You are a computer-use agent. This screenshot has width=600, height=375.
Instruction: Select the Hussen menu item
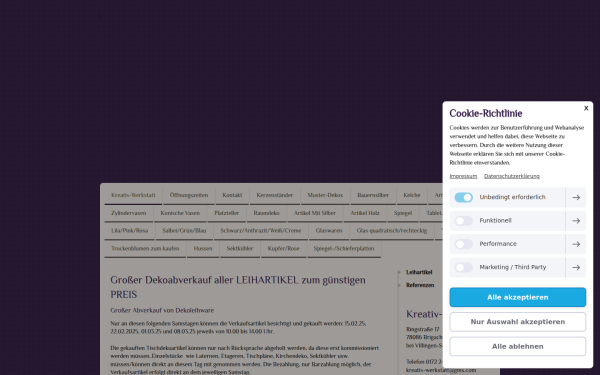click(x=203, y=249)
